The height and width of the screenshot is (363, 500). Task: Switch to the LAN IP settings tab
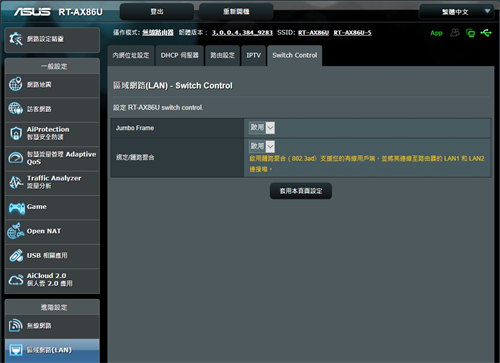click(131, 56)
